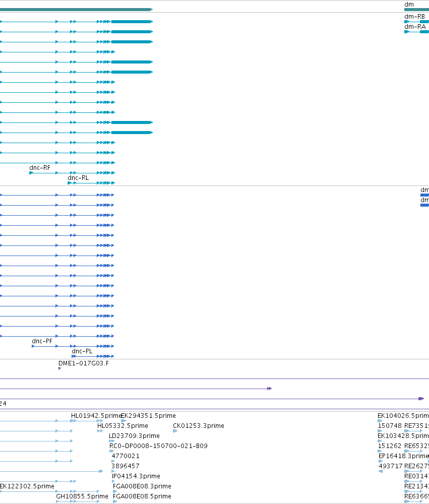Select the 'dnc-PL' protein label
Screen dimensions: 429x504
click(82, 351)
